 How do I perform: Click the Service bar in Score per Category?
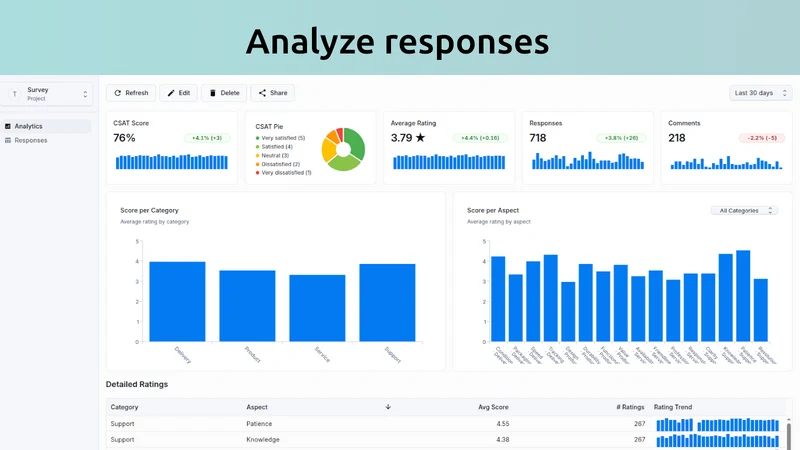pyautogui.click(x=317, y=308)
